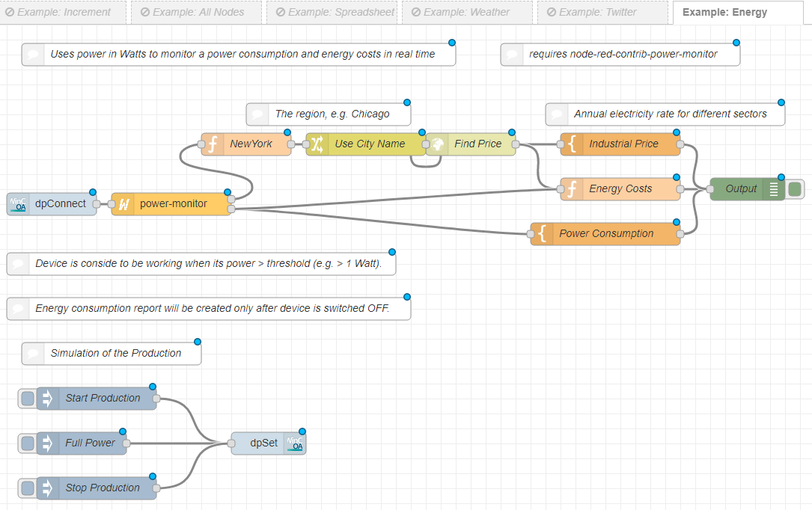The height and width of the screenshot is (510, 812).
Task: Select the requires node-red-contrib-power-monitor comment
Action: 623,54
